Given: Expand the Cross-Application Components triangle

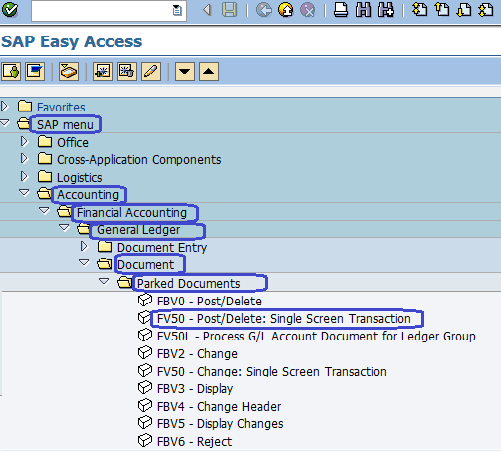Looking at the screenshot, I should click(x=24, y=158).
